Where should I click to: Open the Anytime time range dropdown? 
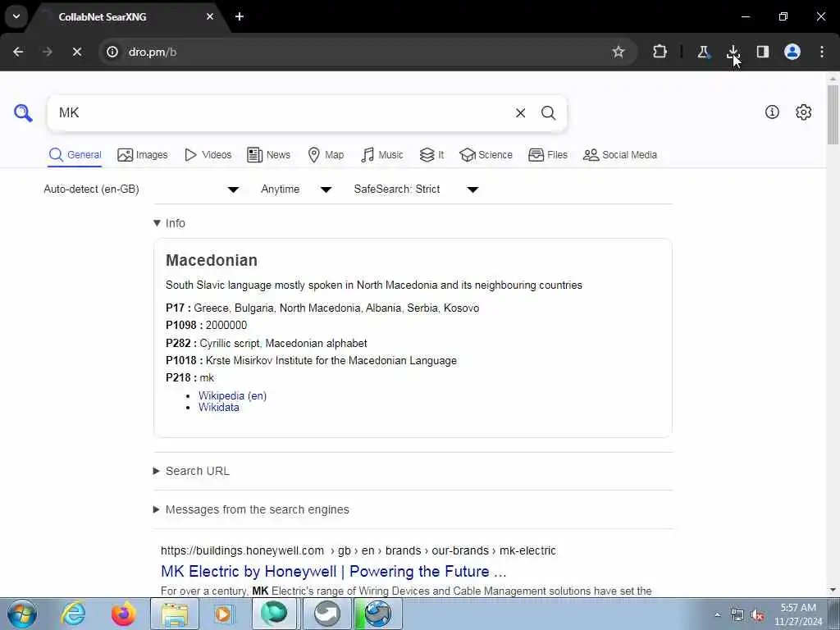[x=296, y=189]
